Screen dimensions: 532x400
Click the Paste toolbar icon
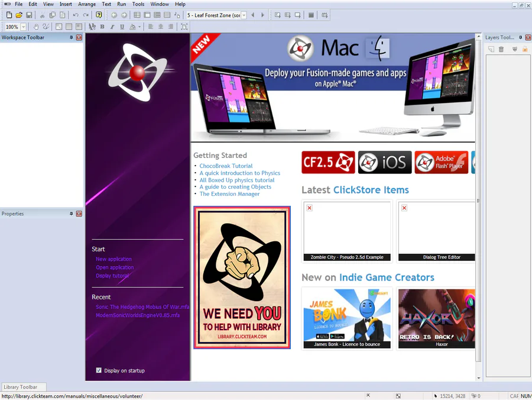[63, 15]
